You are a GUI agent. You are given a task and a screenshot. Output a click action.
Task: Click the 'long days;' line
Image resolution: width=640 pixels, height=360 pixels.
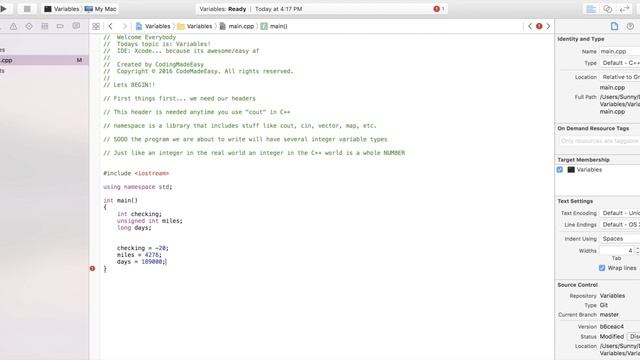(134, 227)
